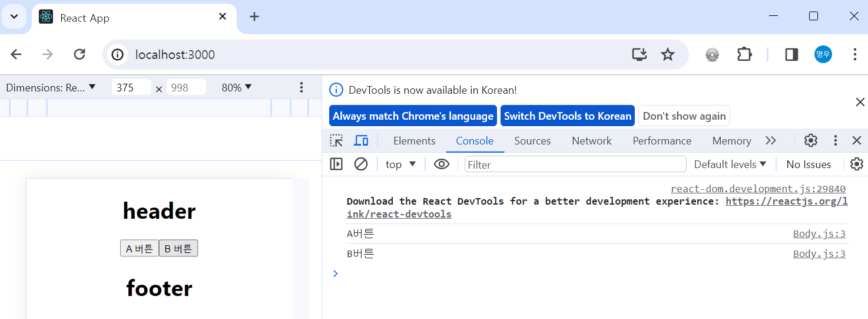868x319 pixels.
Task: Dismiss the DevTools language notification
Action: [x=860, y=103]
